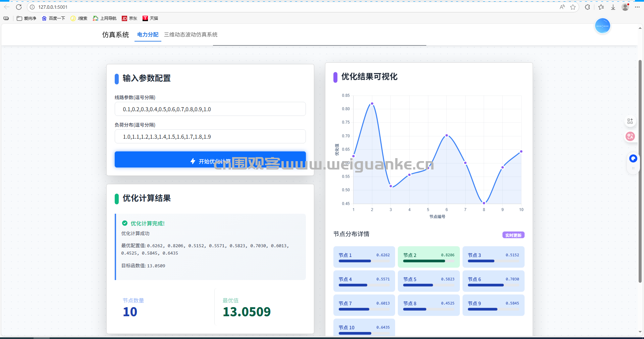
Task: Click the favorites star icon in address bar
Action: pos(573,7)
